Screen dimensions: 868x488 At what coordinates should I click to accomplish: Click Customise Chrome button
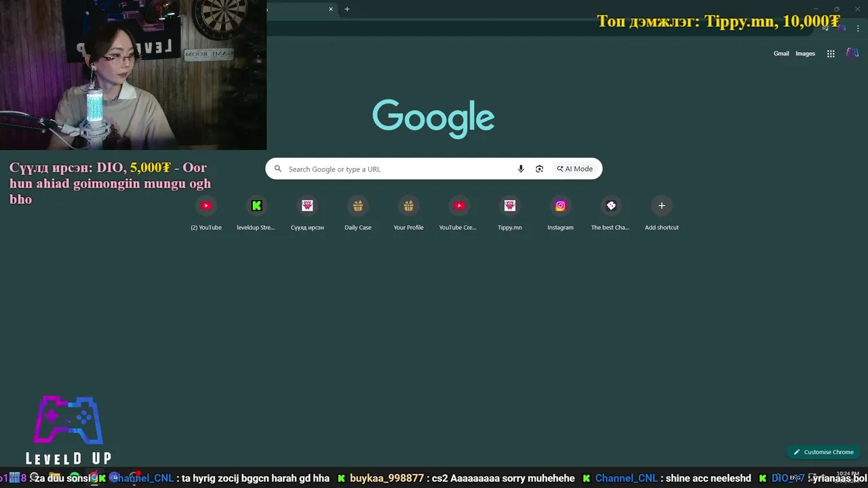824,452
